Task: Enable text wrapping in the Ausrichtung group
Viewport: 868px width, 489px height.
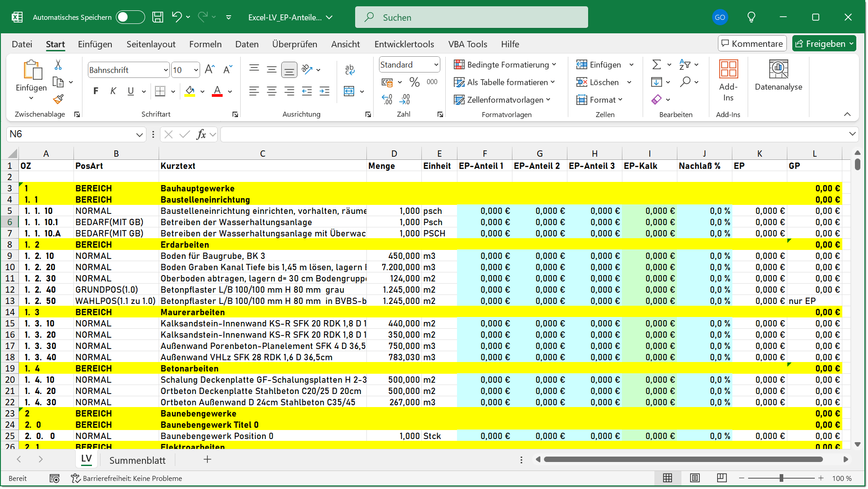Action: [350, 70]
